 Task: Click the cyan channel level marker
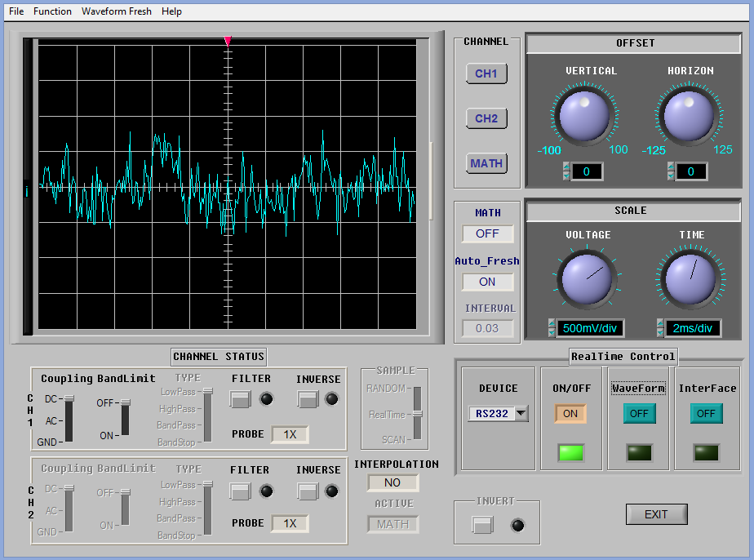point(27,191)
